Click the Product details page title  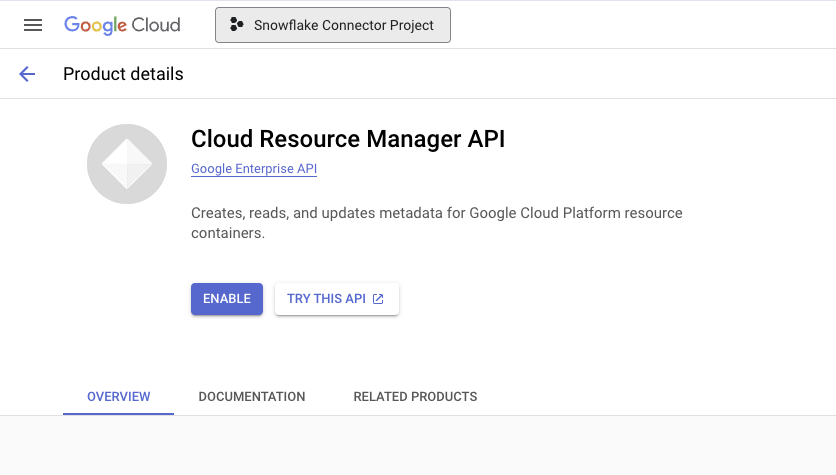[123, 74]
